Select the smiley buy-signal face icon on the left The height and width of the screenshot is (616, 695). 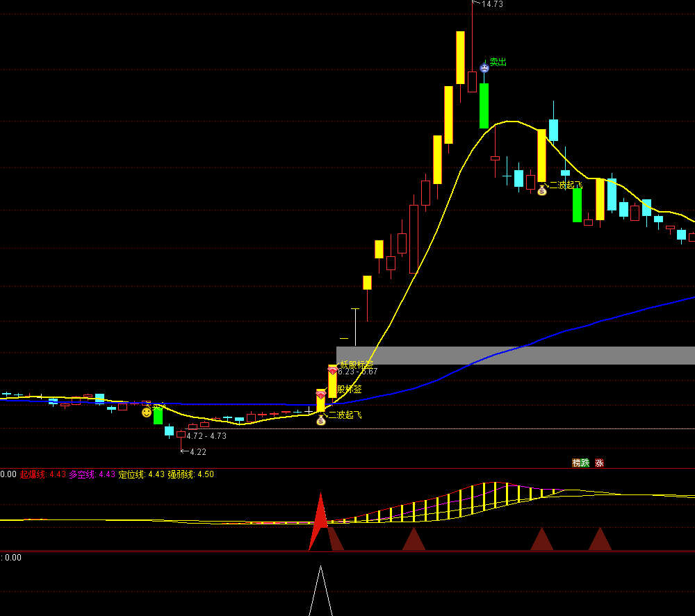pos(146,411)
